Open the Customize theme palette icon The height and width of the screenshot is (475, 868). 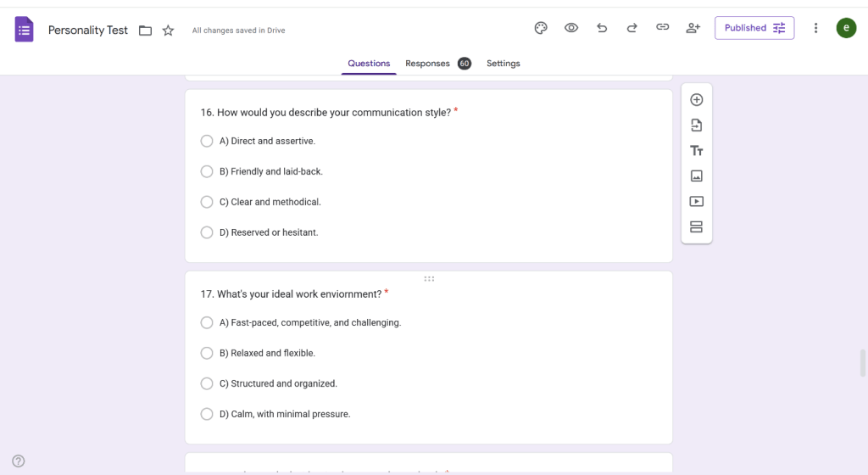click(541, 28)
